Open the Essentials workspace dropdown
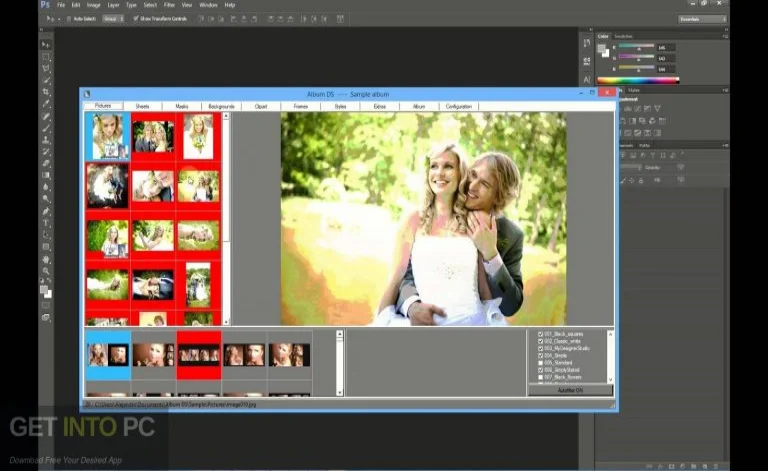Screen dimensions: 768x471 [702, 19]
